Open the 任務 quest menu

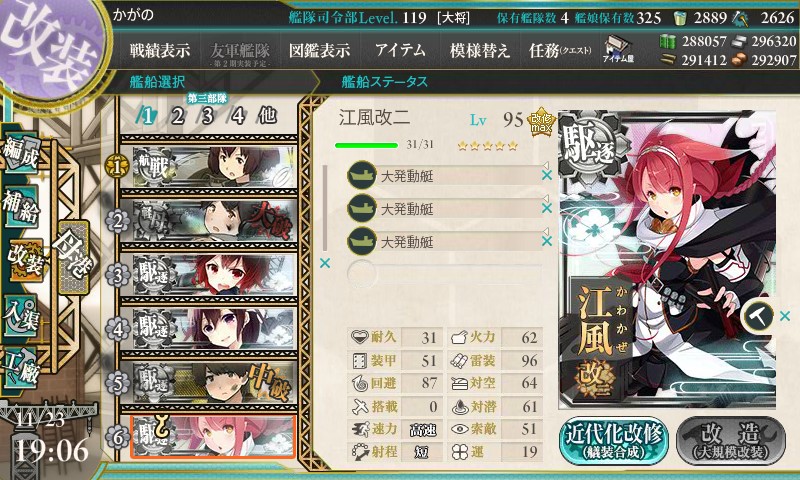pyautogui.click(x=560, y=50)
